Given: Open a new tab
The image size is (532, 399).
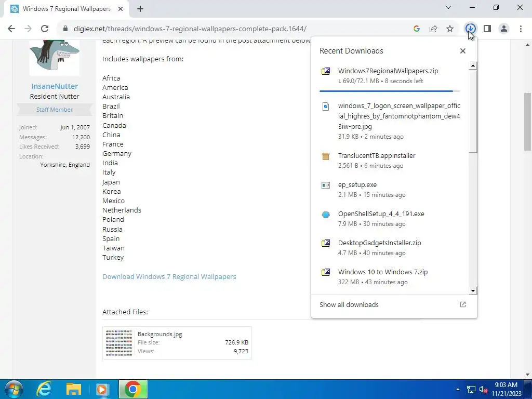Looking at the screenshot, I should 140,9.
